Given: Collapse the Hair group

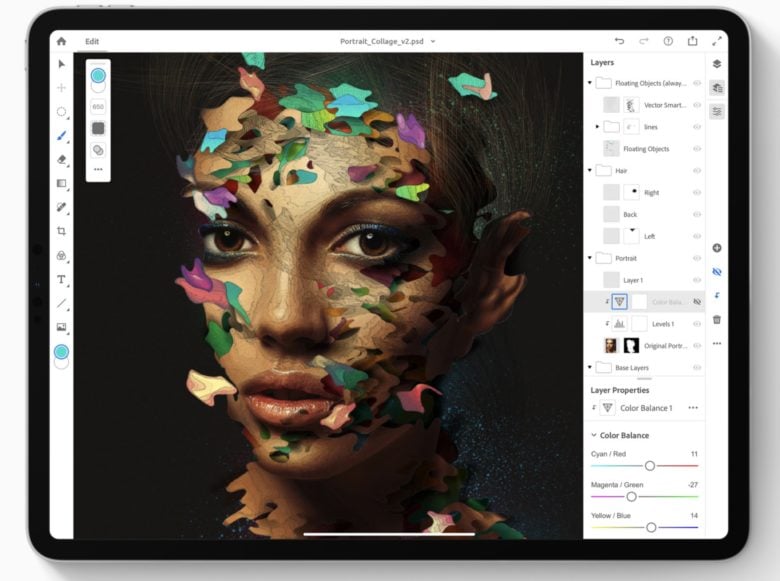Looking at the screenshot, I should 590,170.
